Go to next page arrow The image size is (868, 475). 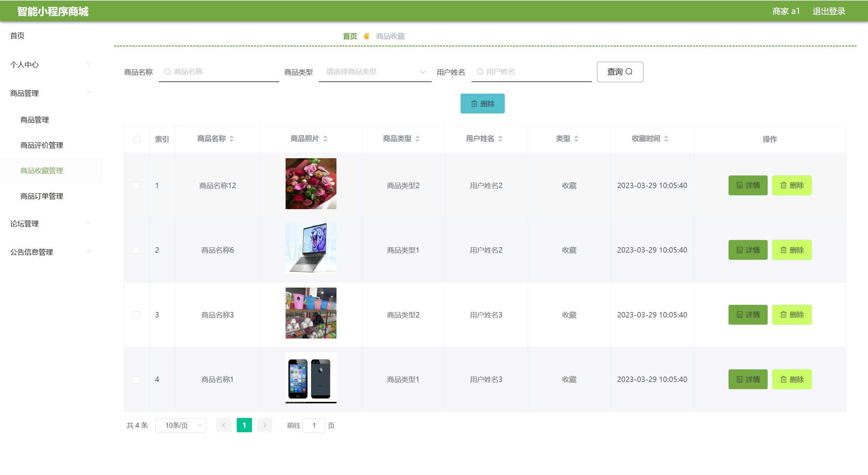[265, 425]
